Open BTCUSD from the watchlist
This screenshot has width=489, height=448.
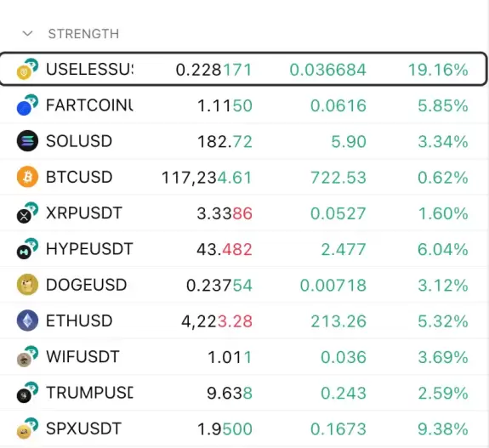[x=245, y=177]
